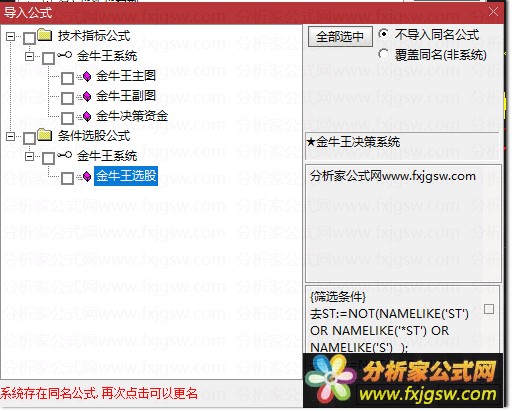
Task: Tick the 金牛决策资金 checkbox
Action: point(68,118)
